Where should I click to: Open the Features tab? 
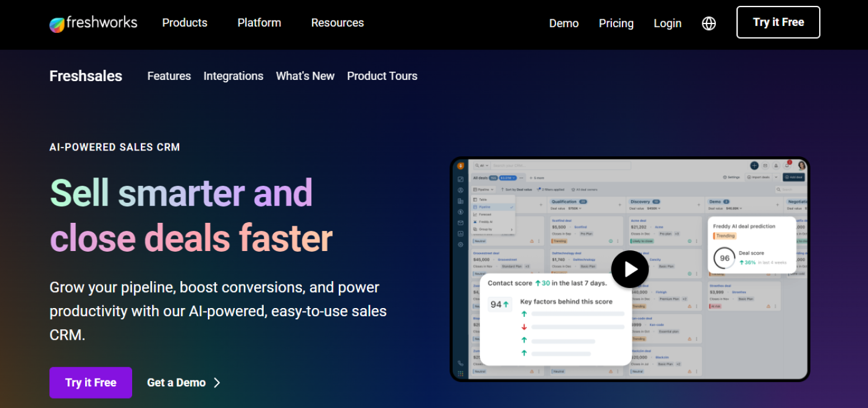(169, 76)
